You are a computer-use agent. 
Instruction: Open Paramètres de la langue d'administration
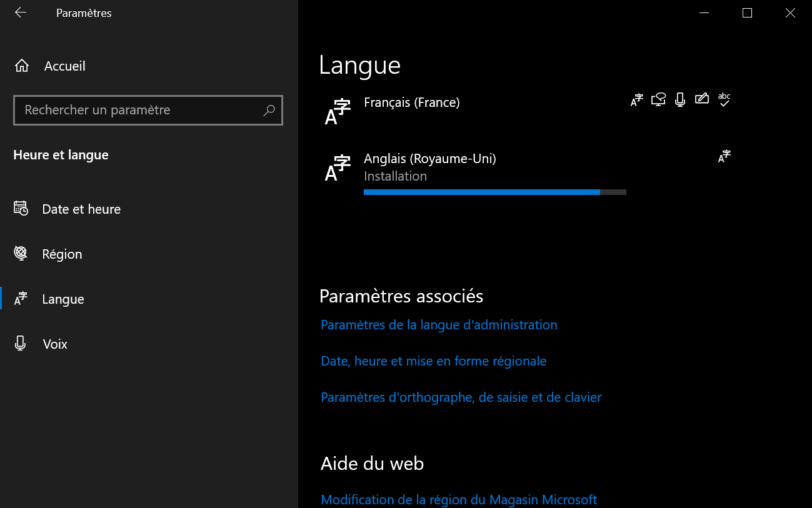click(x=439, y=325)
